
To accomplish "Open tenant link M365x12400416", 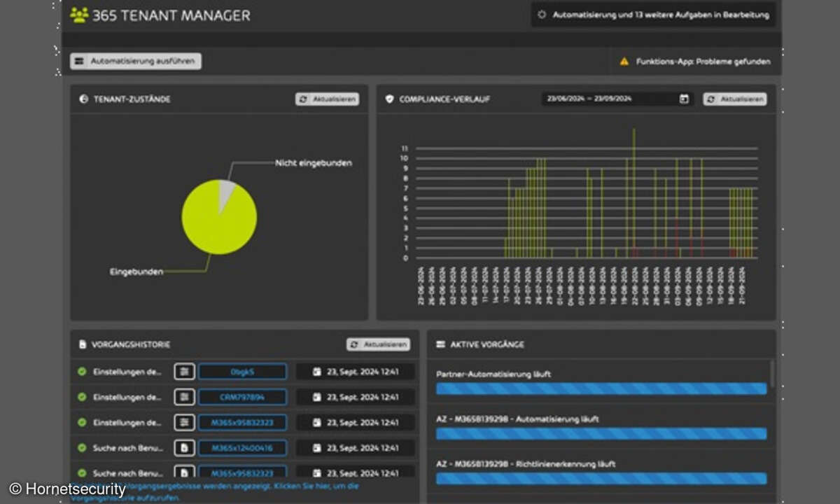I will (x=242, y=447).
